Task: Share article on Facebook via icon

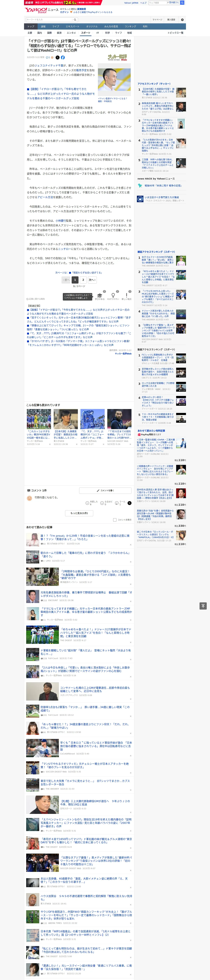Action: [x=63, y=57]
